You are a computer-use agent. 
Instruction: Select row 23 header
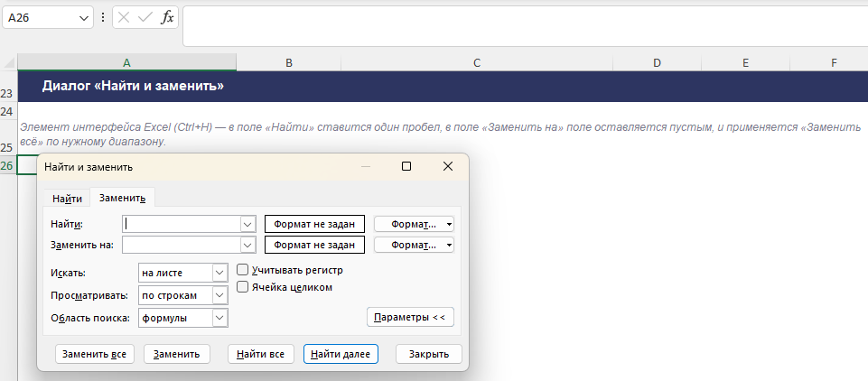coord(8,87)
